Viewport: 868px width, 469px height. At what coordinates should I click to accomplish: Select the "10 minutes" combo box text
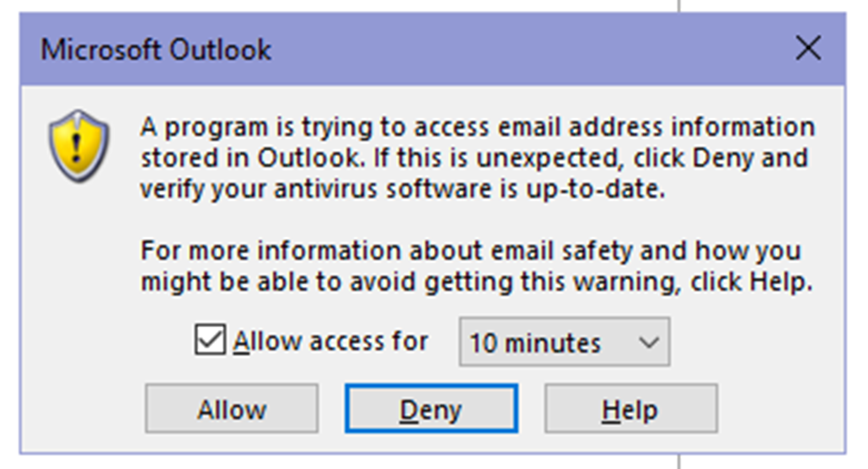tap(535, 343)
